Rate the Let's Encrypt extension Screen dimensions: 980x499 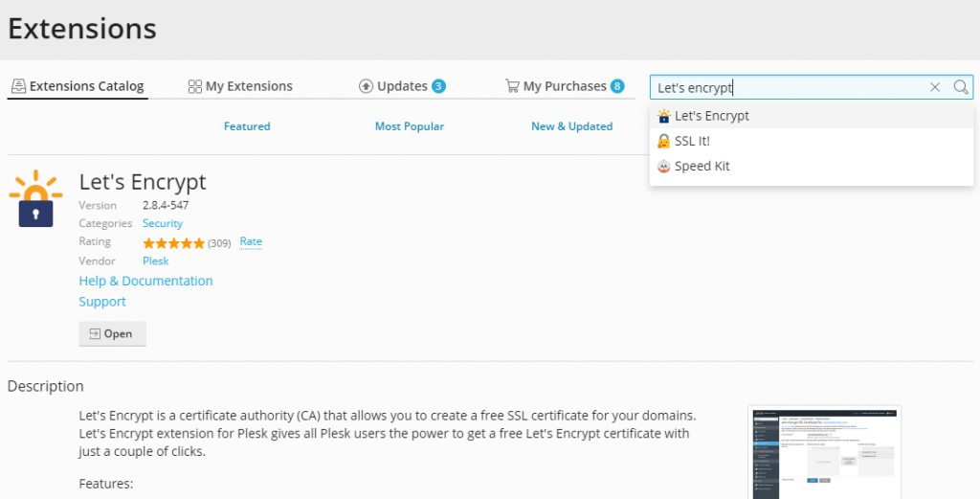pyautogui.click(x=251, y=241)
